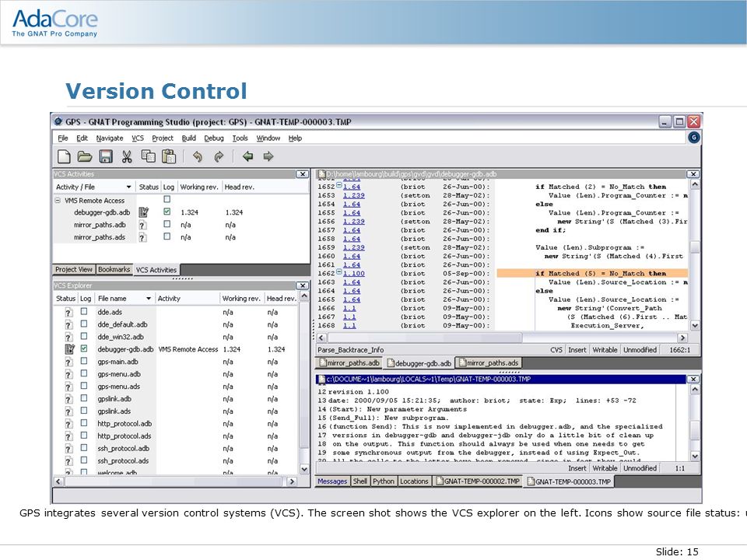The height and width of the screenshot is (560, 747).
Task: Click the unknown status icon for mirror_paths.adb
Action: (x=142, y=225)
